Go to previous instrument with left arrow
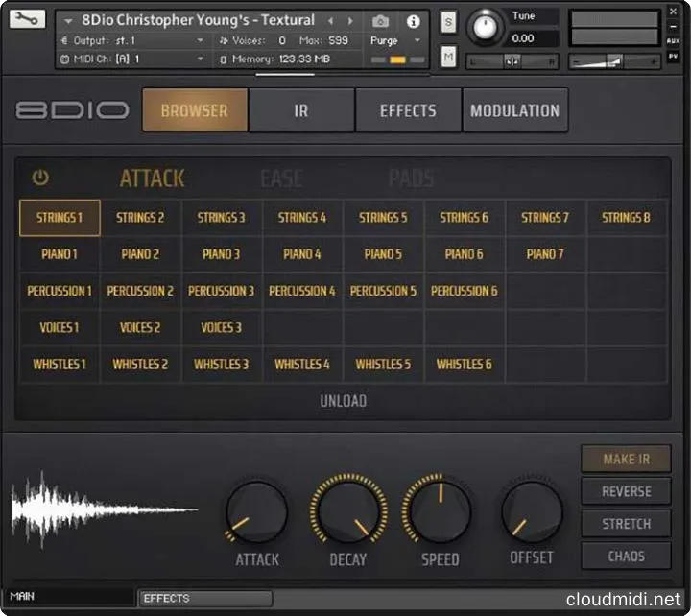Viewport: 691px width, 616px height. click(331, 20)
